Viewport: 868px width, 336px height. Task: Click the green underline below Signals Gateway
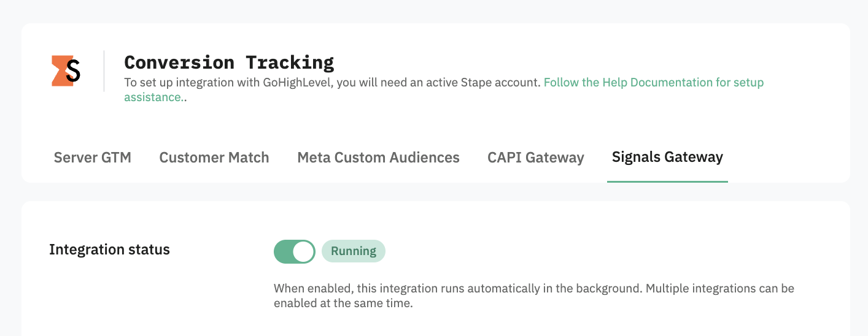[667, 181]
